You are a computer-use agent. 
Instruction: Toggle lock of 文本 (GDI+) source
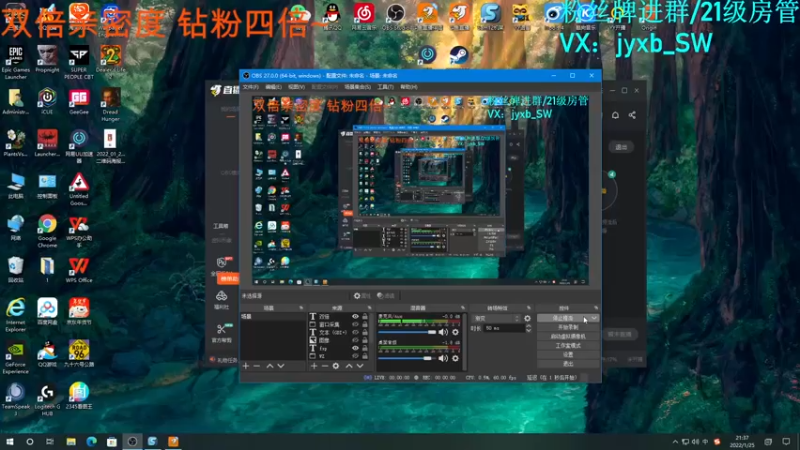(365, 332)
